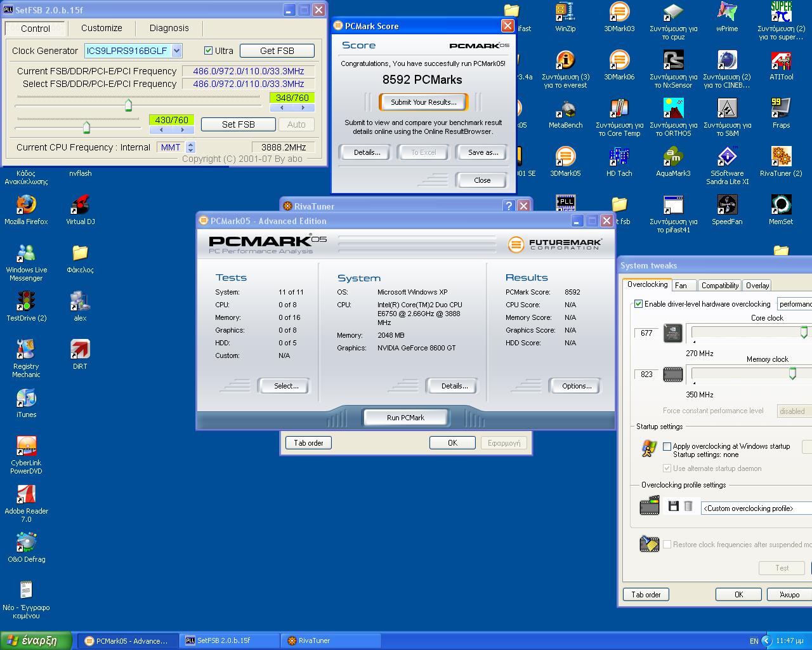812x650 pixels.
Task: Open the SpeedFan desktop icon
Action: (x=727, y=210)
